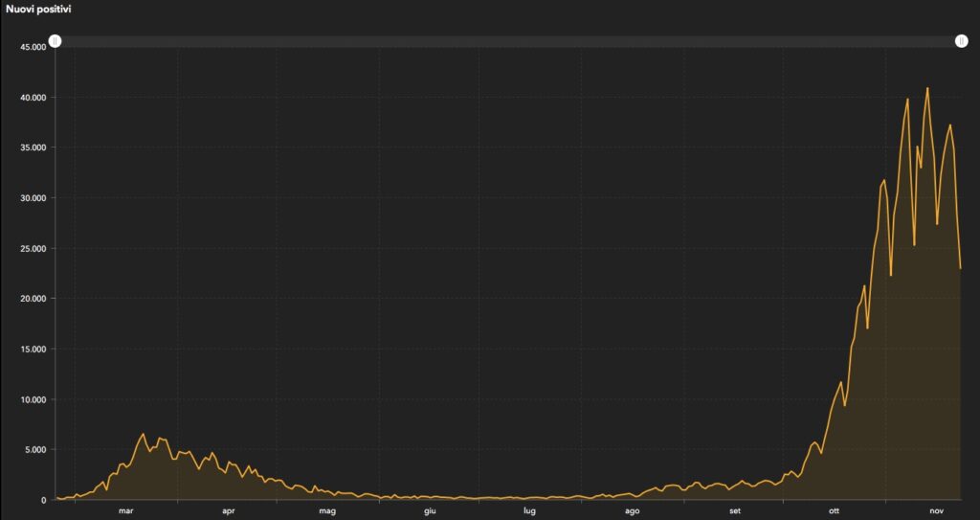
Task: Click the 'mag' month label on x-axis
Action: (x=327, y=511)
